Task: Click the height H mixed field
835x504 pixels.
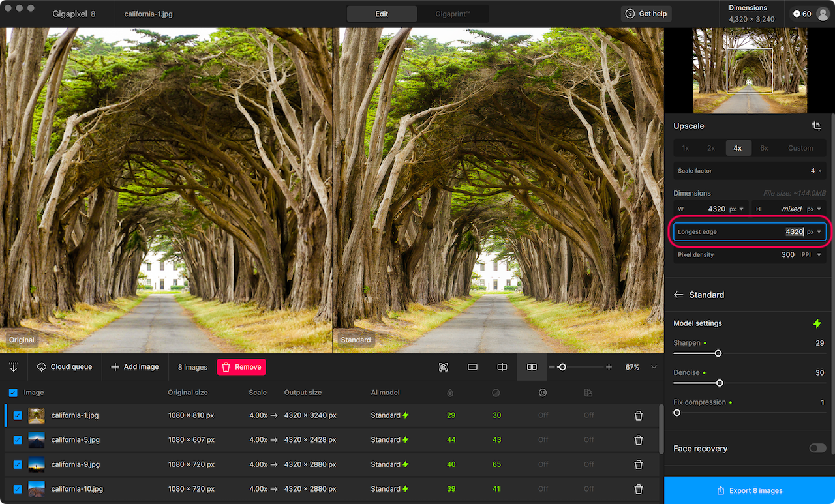Action: click(x=789, y=209)
